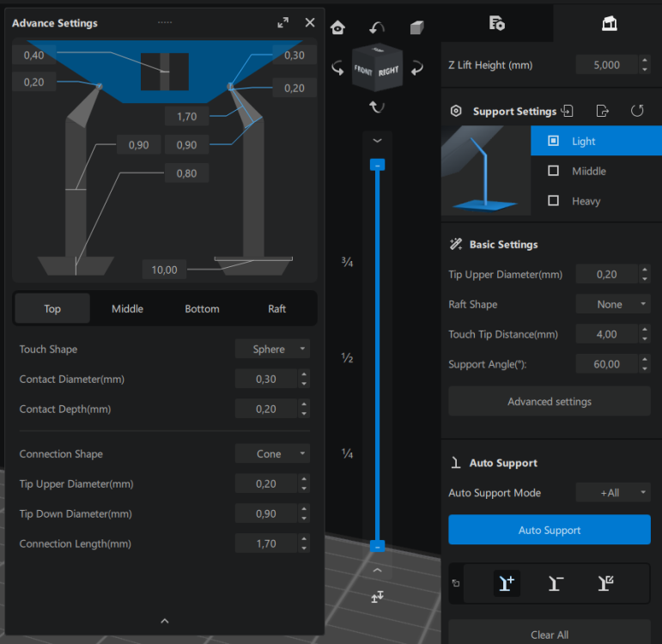The width and height of the screenshot is (662, 644).
Task: Click the import support settings icon
Action: [x=567, y=111]
